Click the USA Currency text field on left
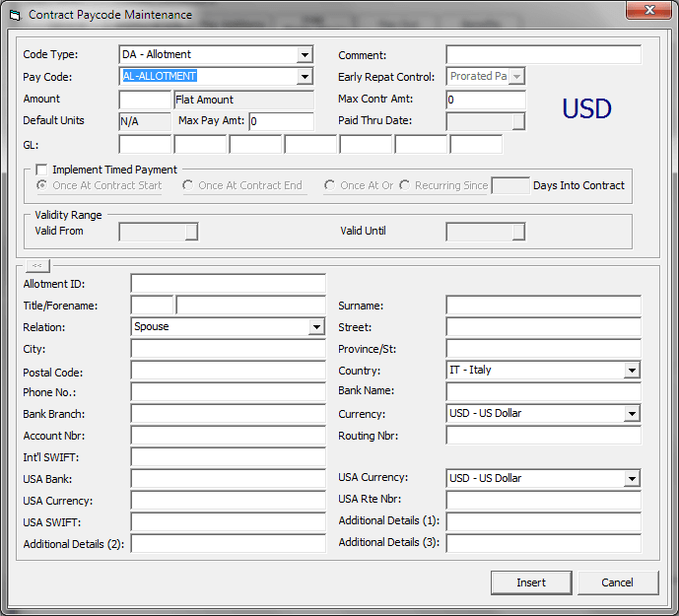The image size is (679, 616). coord(229,501)
